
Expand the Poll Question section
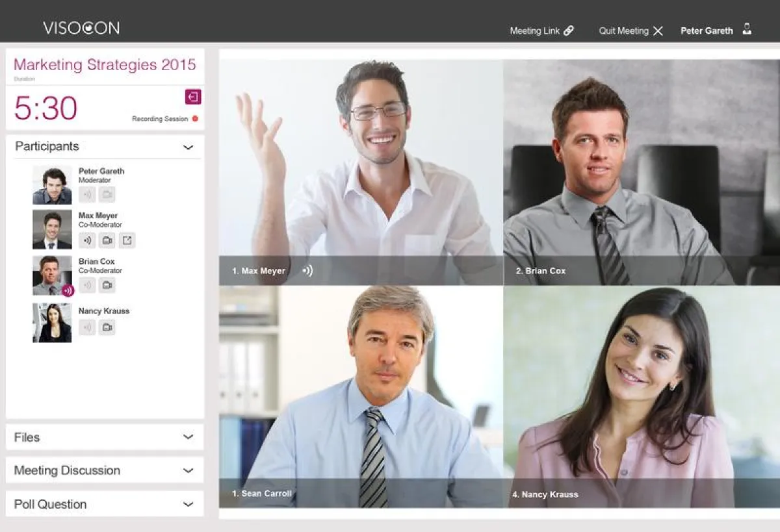pos(105,504)
